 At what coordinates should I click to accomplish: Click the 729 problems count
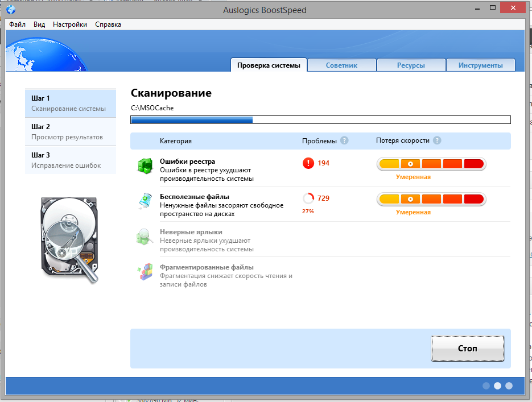click(323, 198)
